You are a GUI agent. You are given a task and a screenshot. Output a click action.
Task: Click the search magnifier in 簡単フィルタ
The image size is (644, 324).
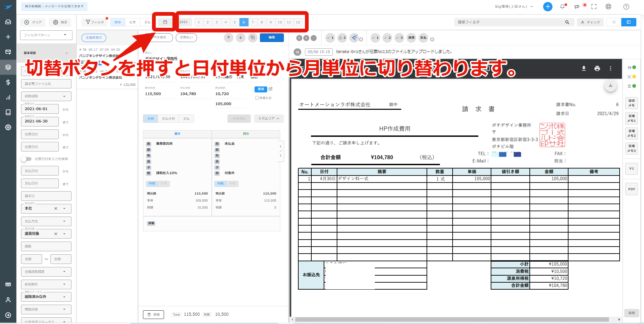pyautogui.click(x=567, y=22)
